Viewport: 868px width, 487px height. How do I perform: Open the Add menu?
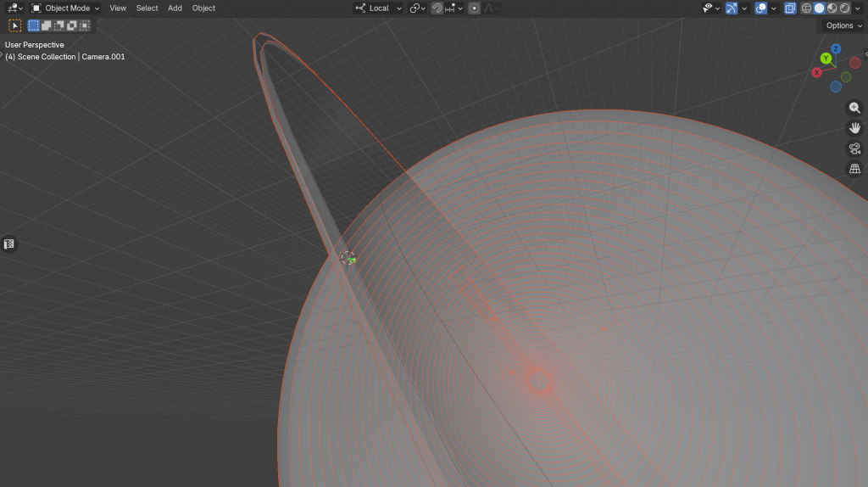[175, 8]
